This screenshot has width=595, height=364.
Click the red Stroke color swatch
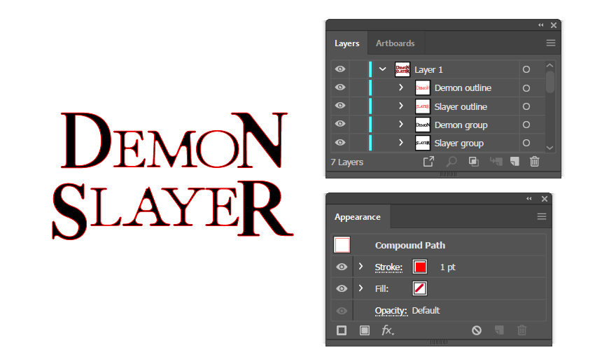pyautogui.click(x=420, y=267)
